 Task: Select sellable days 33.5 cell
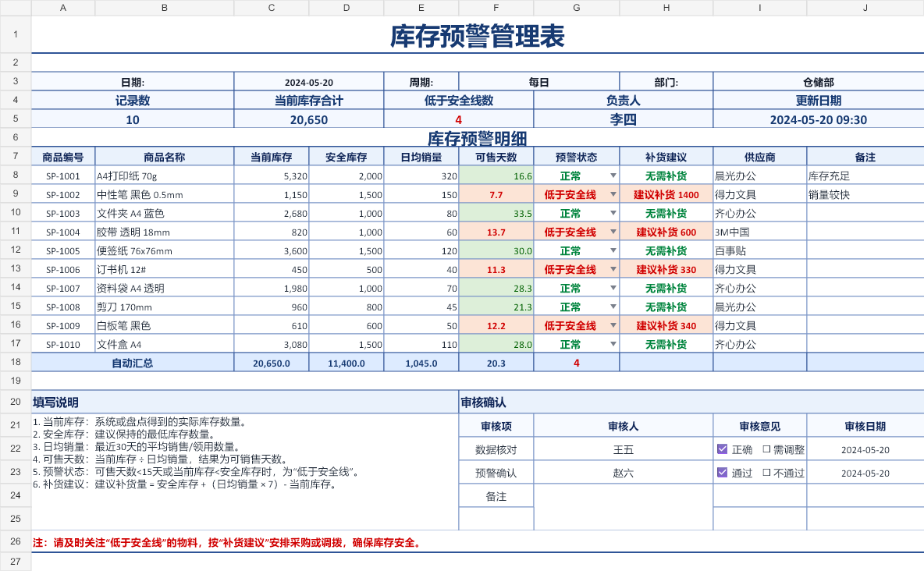[496, 213]
